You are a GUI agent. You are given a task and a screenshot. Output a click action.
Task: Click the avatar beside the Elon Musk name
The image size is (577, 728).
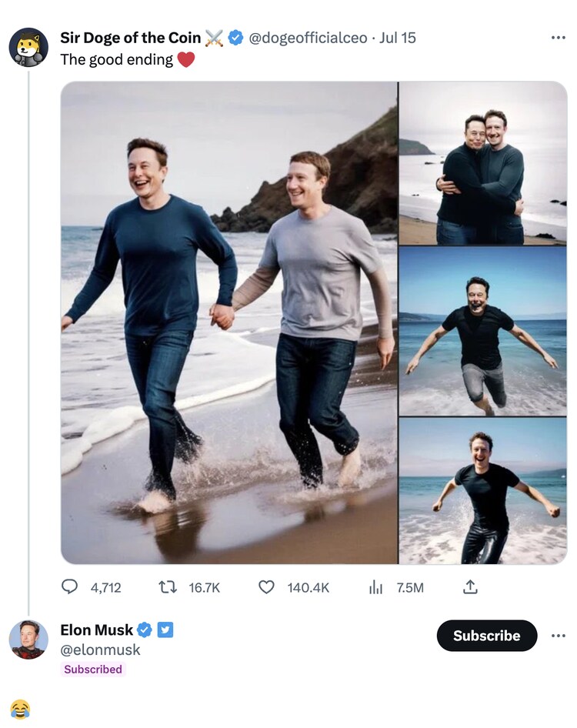(x=28, y=640)
